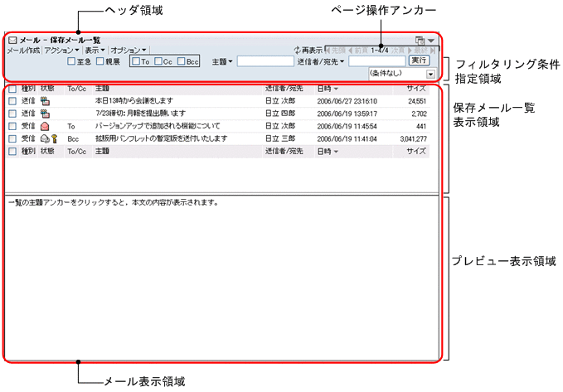Select checkbox for 7/23締切 mail
Image resolution: width=563 pixels, height=392 pixels.
coord(12,114)
